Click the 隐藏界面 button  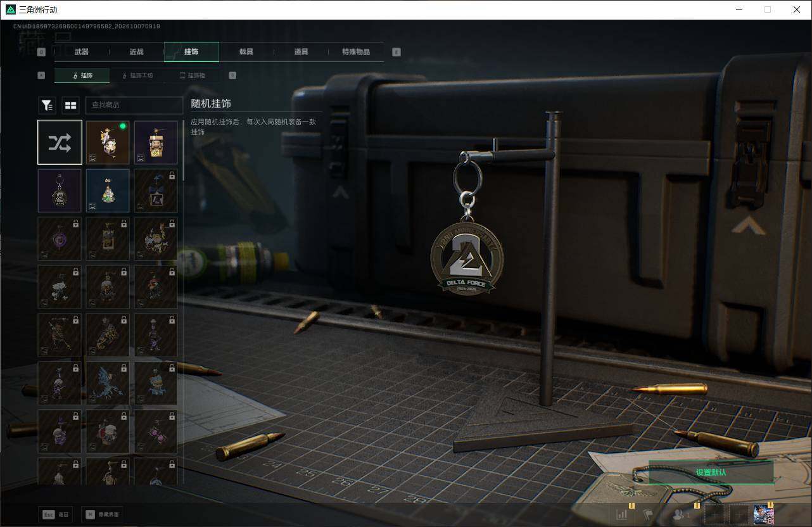pyautogui.click(x=103, y=514)
